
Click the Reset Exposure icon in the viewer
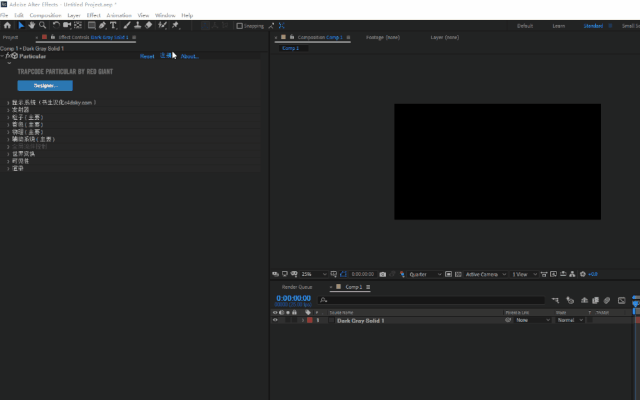tap(583, 274)
